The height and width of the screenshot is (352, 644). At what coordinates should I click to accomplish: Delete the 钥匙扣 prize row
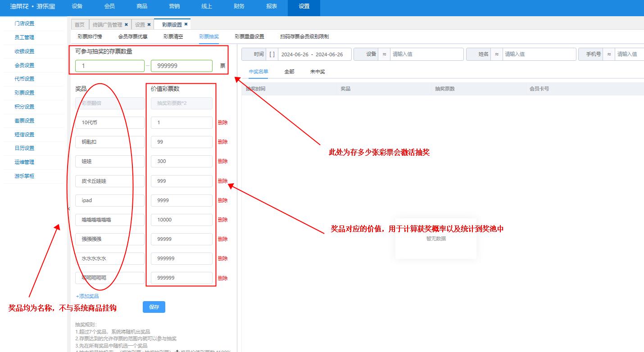point(222,142)
